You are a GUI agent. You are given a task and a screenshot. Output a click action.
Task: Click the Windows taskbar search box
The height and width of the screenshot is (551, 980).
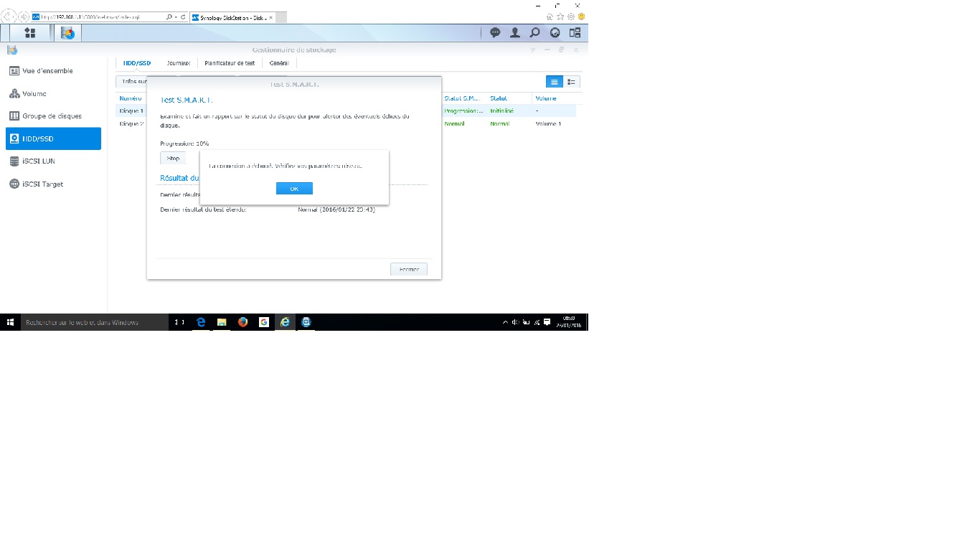coord(95,322)
